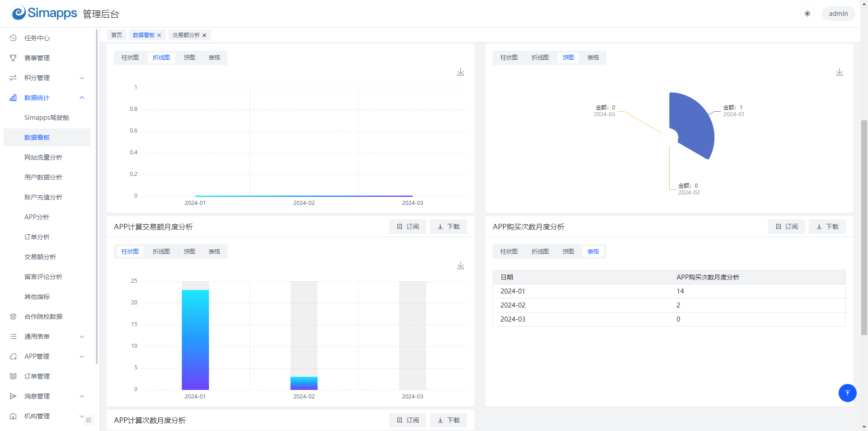Click the 2024-03 row in the table
The width and height of the screenshot is (868, 431).
pos(669,319)
